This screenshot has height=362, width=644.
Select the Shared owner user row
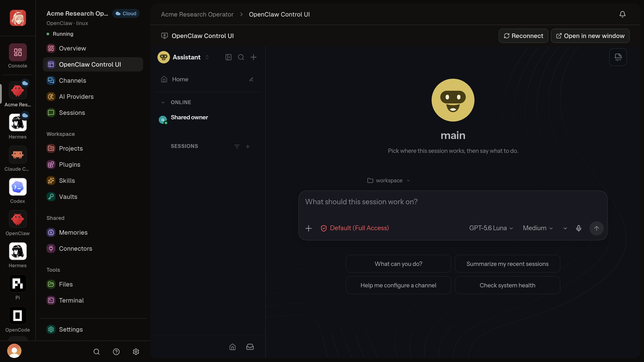[x=208, y=120]
